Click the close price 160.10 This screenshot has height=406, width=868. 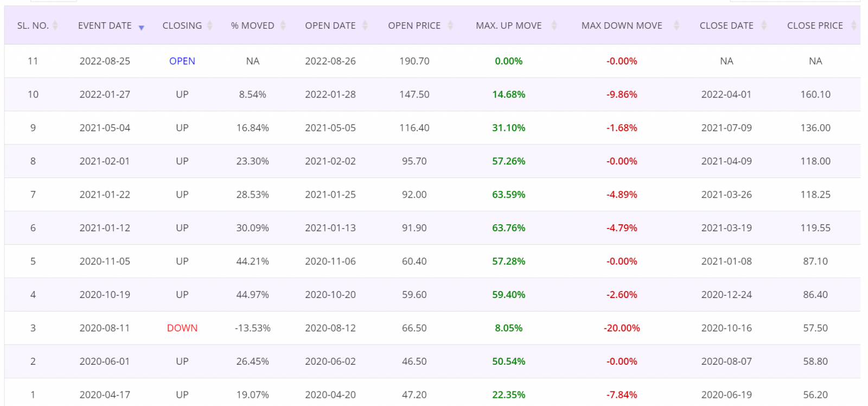pyautogui.click(x=815, y=94)
